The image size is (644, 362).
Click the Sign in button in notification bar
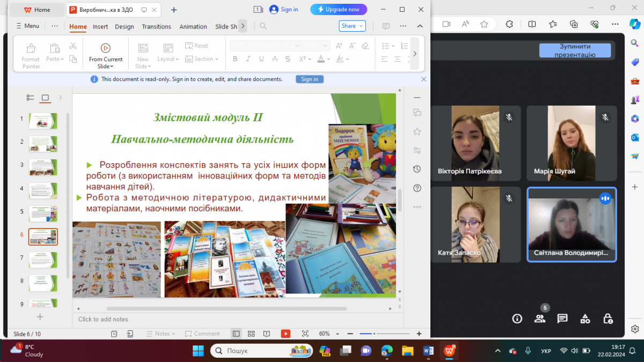310,79
